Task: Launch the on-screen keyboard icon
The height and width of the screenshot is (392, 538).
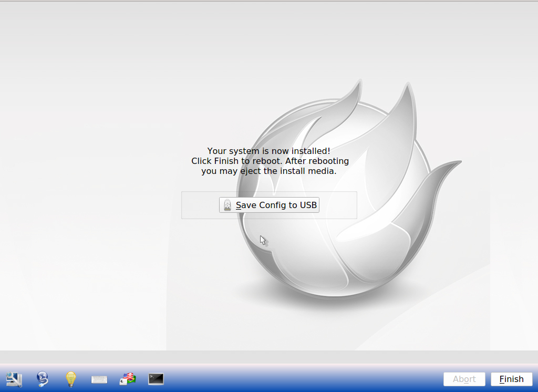Action: pos(99,379)
